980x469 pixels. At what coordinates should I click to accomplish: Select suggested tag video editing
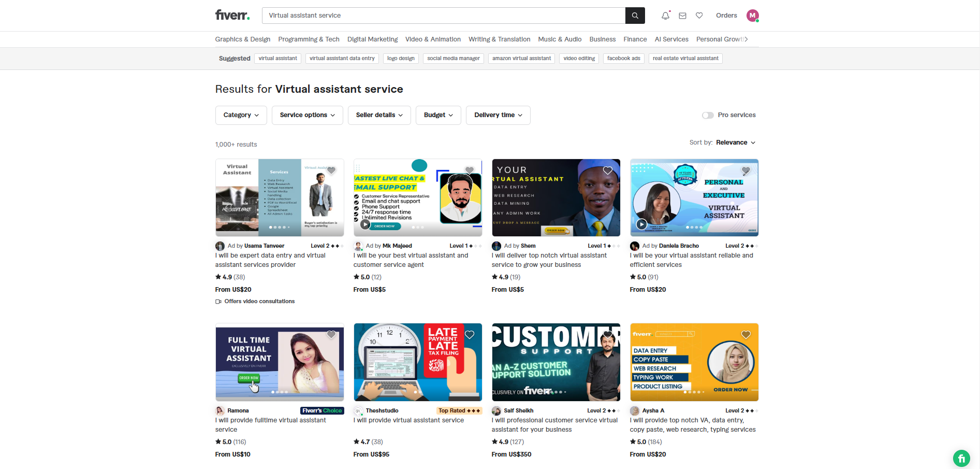pos(579,59)
